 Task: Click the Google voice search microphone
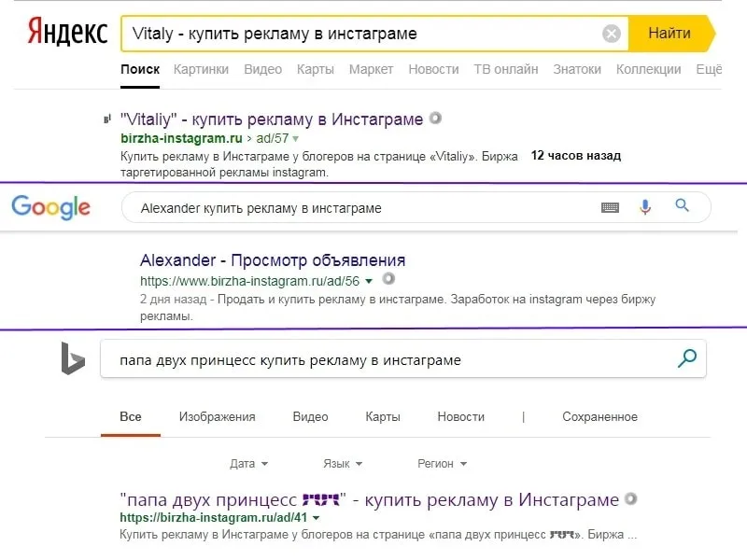click(645, 207)
